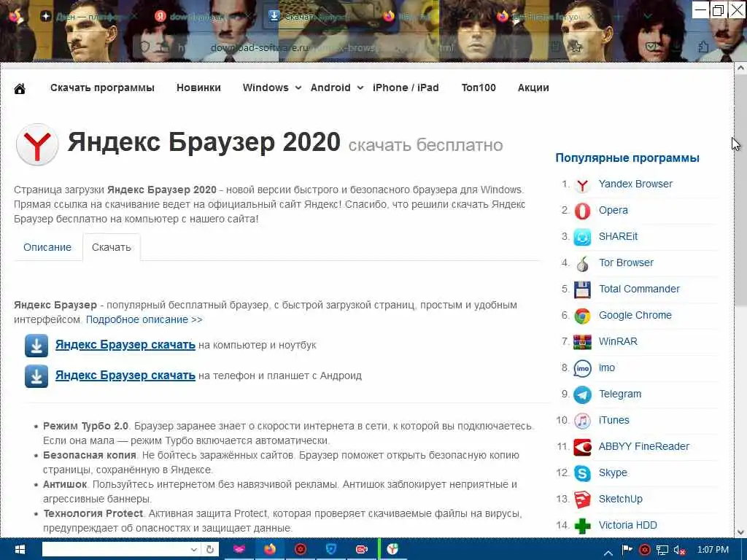Open the Yandex Browser text link
This screenshot has width=747, height=560.
coord(635,184)
